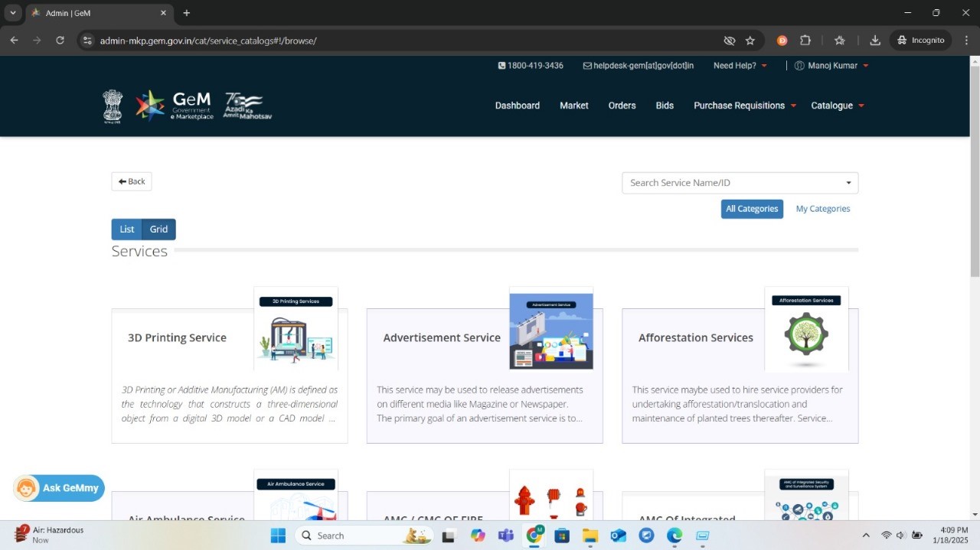Viewport: 980px width, 550px height.
Task: Expand the Purchase Requisitions menu
Action: point(745,106)
